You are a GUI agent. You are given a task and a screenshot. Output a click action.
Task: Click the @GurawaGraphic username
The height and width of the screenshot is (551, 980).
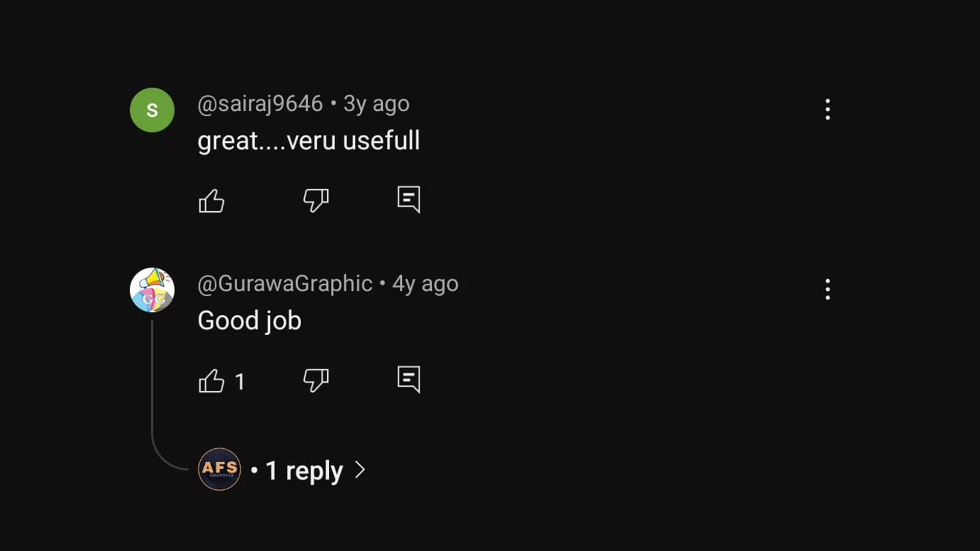coord(285,284)
